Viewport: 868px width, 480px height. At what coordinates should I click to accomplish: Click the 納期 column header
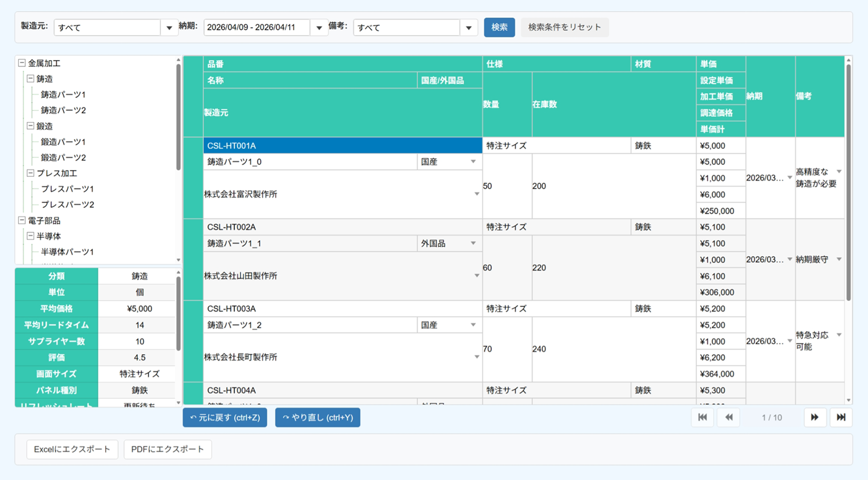click(x=770, y=96)
